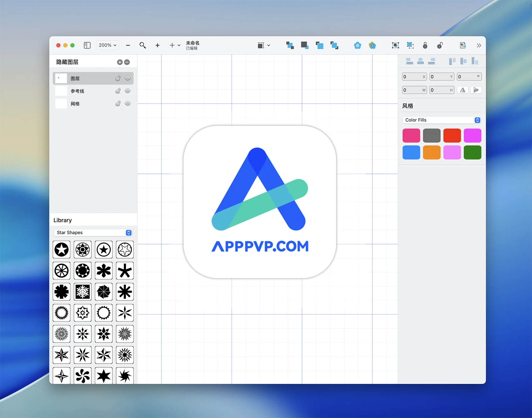Expand the toolbar overflow chevrons

click(479, 45)
